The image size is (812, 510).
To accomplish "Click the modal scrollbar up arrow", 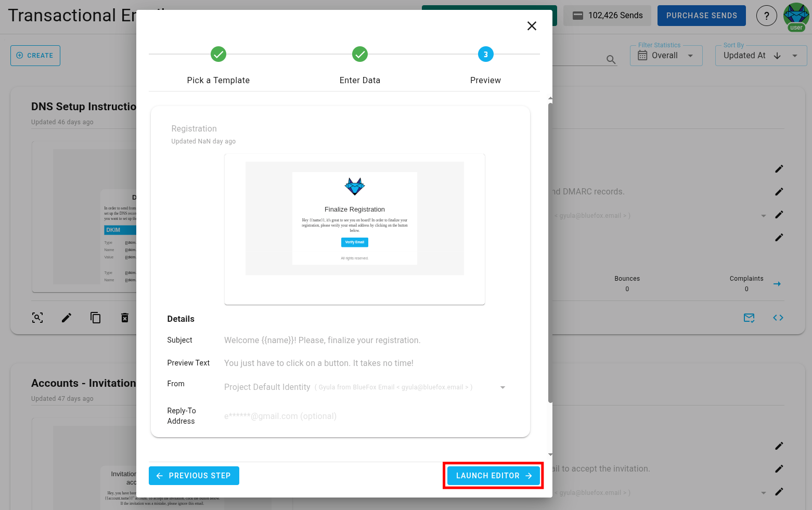I will pyautogui.click(x=550, y=97).
